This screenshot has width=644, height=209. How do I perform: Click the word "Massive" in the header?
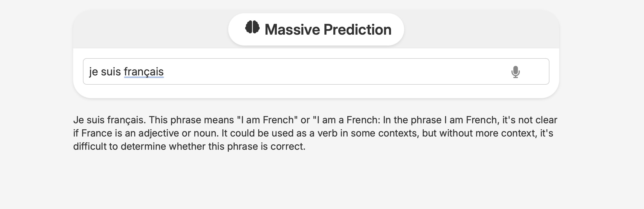pyautogui.click(x=292, y=29)
